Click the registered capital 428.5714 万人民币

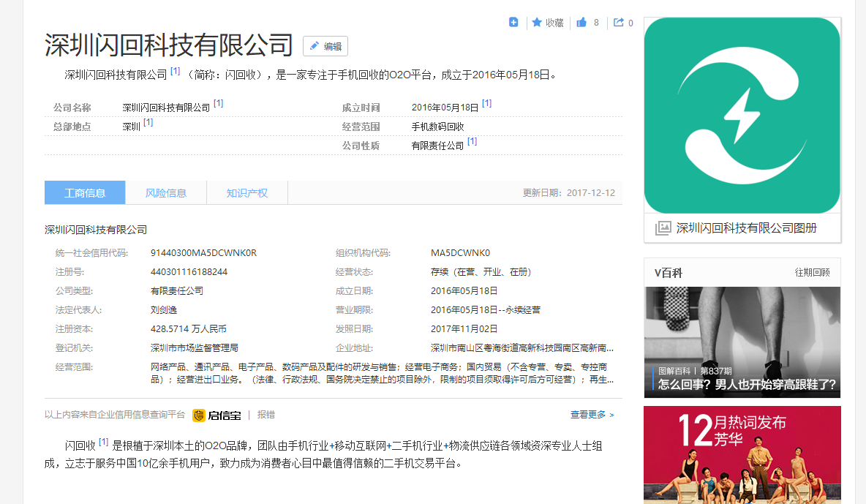(x=188, y=329)
